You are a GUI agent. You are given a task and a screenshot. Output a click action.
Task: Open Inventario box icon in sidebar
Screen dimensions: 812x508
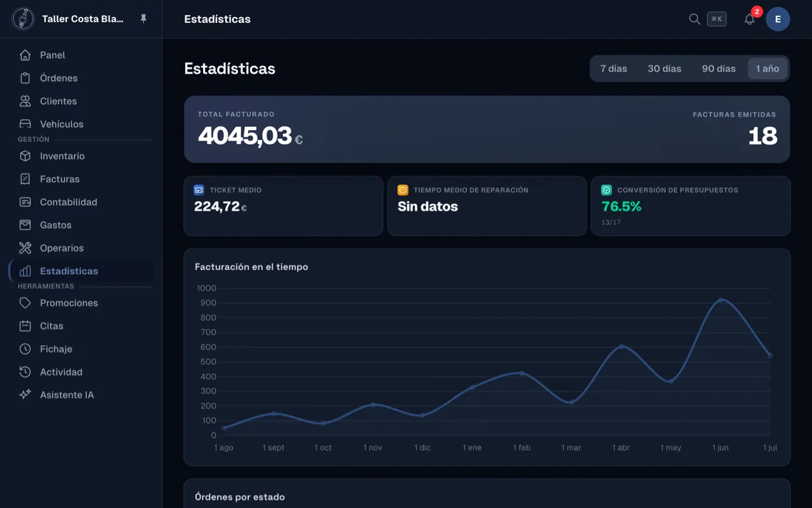click(25, 156)
